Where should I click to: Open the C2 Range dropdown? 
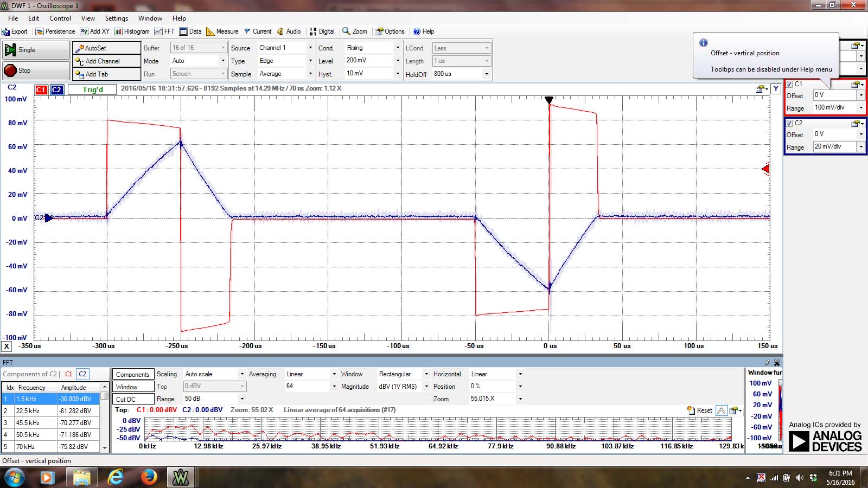860,147
